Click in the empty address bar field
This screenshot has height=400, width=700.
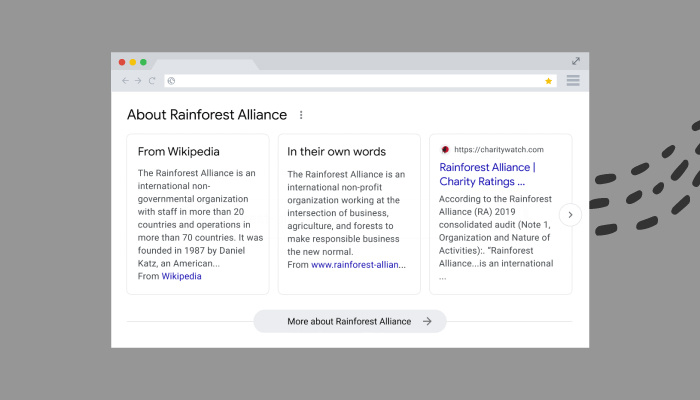click(360, 81)
